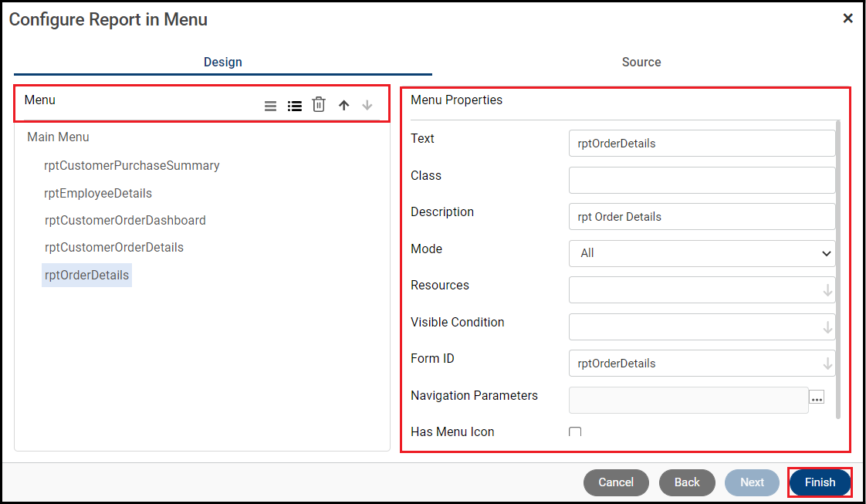
Task: Open the Mode dropdown
Action: [702, 253]
